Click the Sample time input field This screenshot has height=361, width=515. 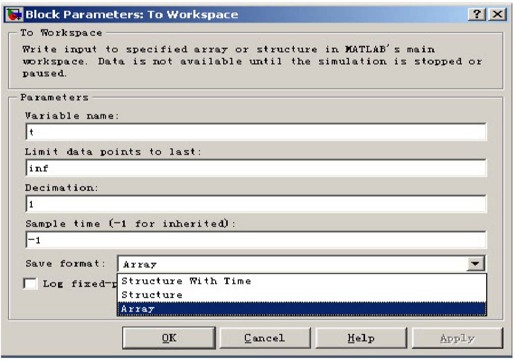[256, 240]
